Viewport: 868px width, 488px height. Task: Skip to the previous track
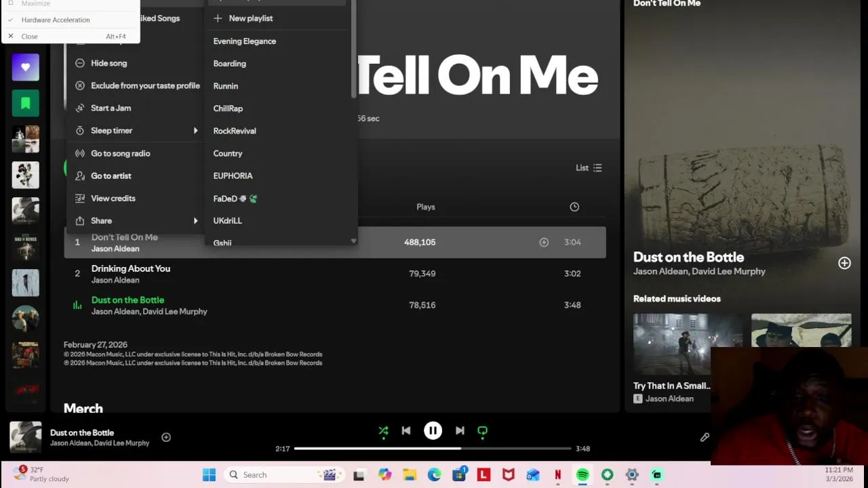(406, 430)
